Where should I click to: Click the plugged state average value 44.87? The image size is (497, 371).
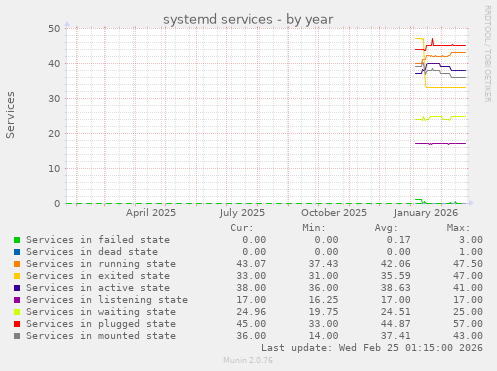pos(396,324)
